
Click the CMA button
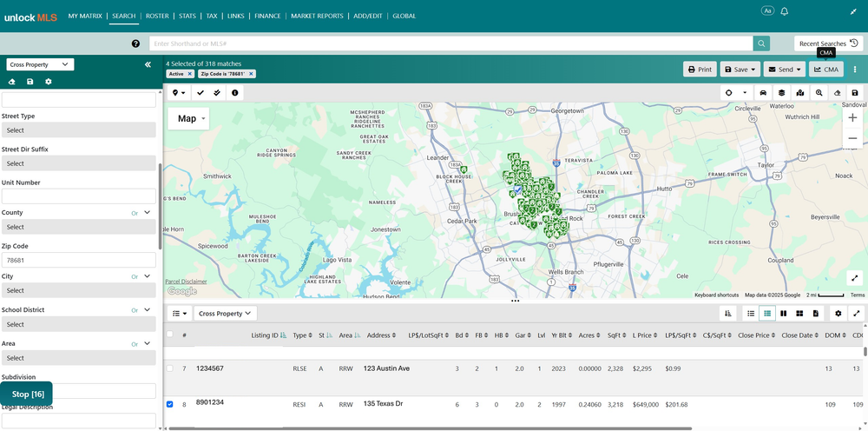coord(826,70)
